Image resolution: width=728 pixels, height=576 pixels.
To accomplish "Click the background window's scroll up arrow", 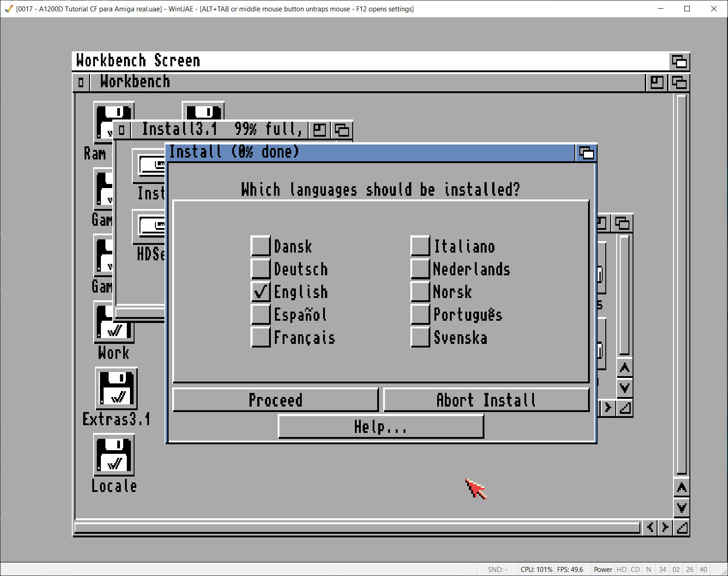I will [625, 368].
